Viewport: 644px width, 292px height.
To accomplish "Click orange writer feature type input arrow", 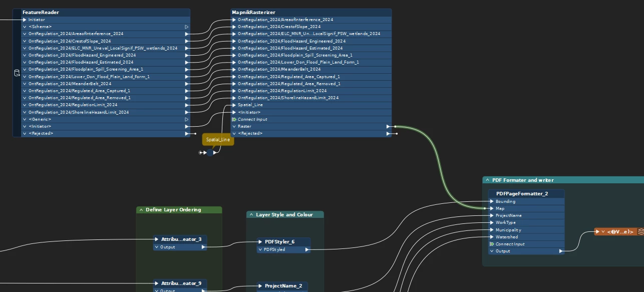I will click(x=597, y=232).
